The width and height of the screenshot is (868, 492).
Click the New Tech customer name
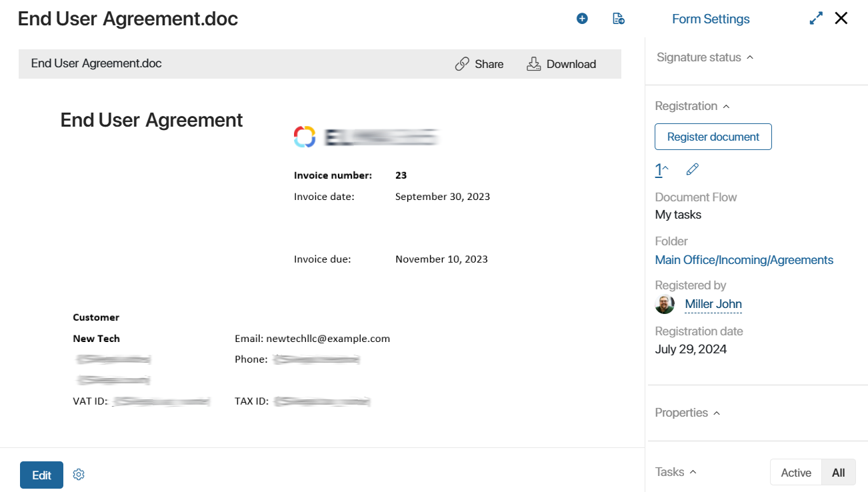(96, 339)
